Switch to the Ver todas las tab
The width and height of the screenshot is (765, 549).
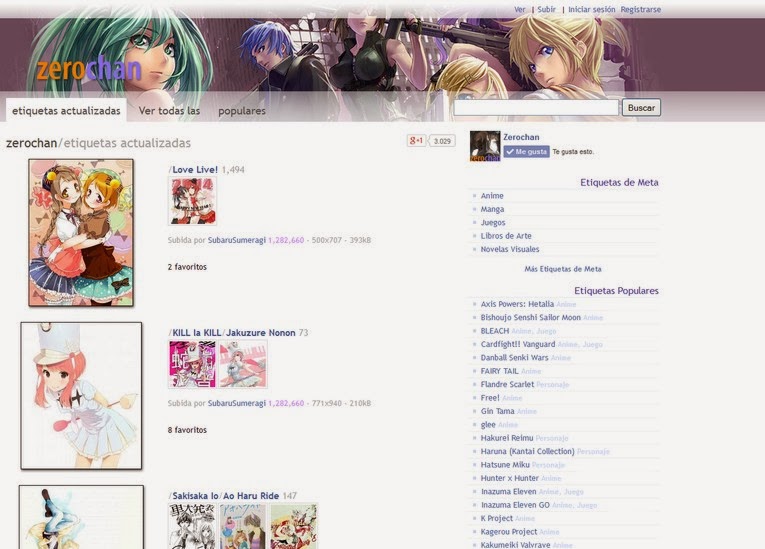click(169, 111)
